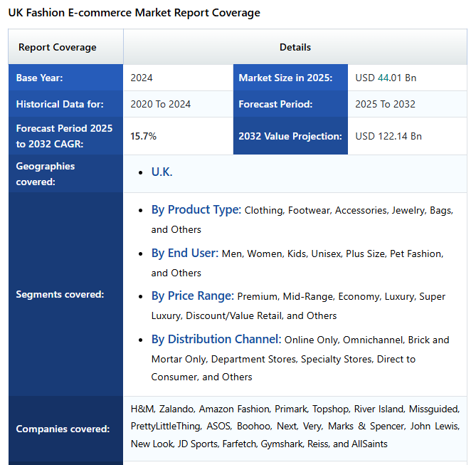Click the 'By Product Type:' segment heading

196,209
